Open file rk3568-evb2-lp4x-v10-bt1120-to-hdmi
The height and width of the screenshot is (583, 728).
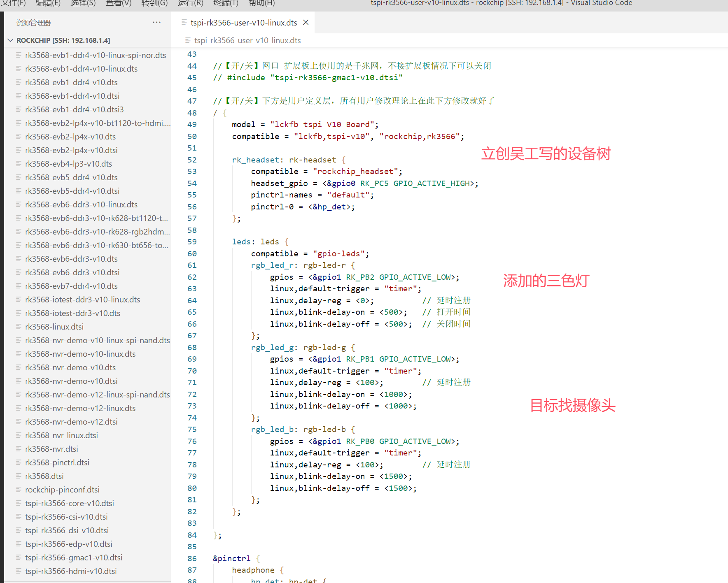(98, 123)
